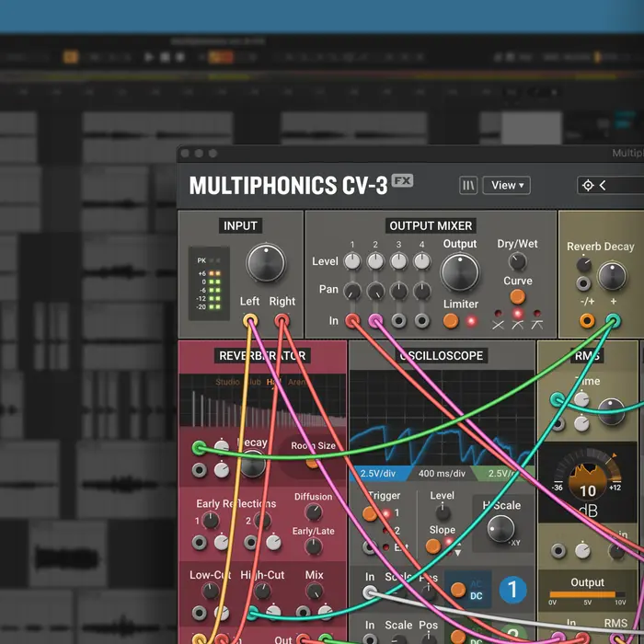The width and height of the screenshot is (644, 644).
Task: Click the Output Mixer Output knob
Action: (459, 273)
